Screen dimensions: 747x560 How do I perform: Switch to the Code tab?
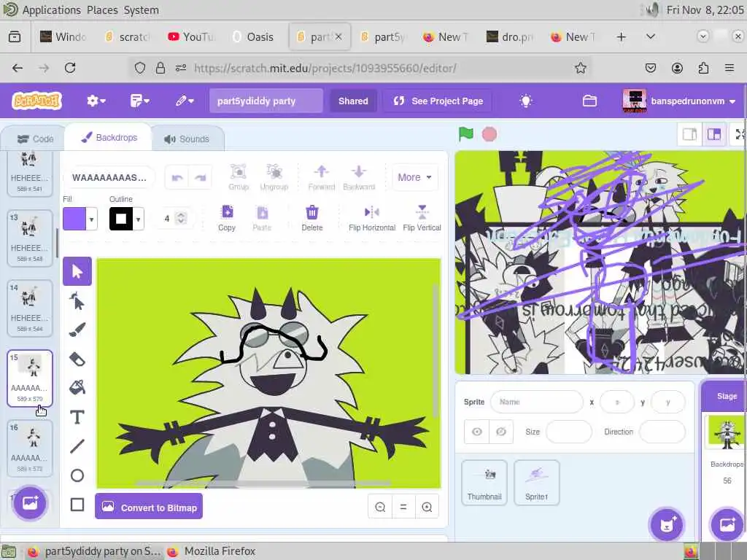(35, 139)
